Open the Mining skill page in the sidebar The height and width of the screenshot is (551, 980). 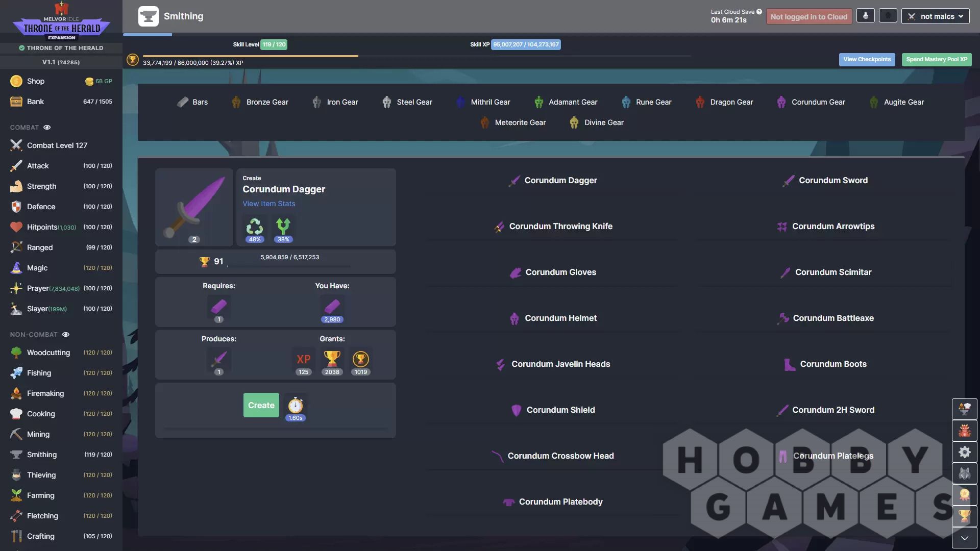click(38, 434)
